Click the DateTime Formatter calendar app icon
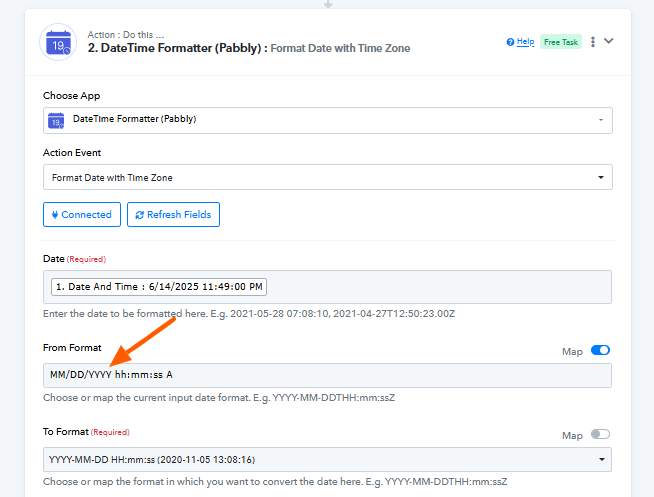 point(58,43)
